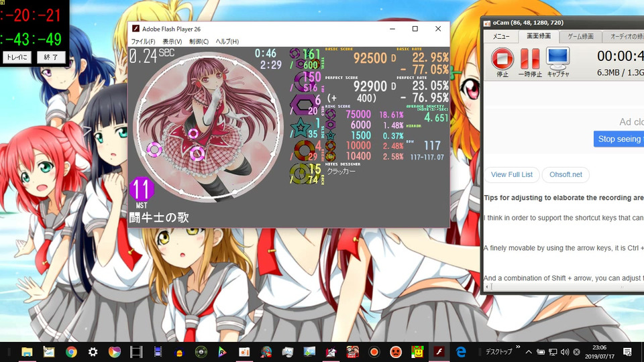The image size is (644, 362).
Task: Open the ヘルプ(H) menu in Flash Player
Action: pos(227,42)
